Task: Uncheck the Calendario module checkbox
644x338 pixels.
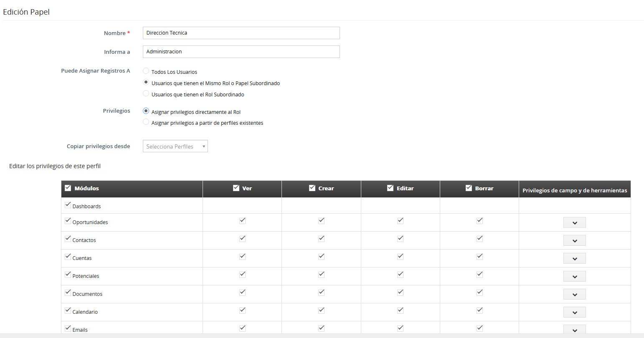Action: point(68,310)
